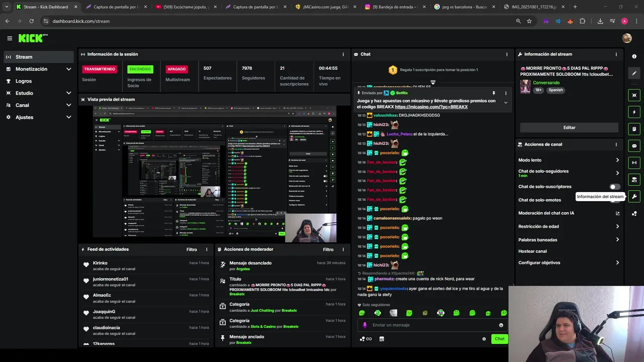This screenshot has height=362, width=644.
Task: Click the green Chat send button
Action: click(x=500, y=339)
